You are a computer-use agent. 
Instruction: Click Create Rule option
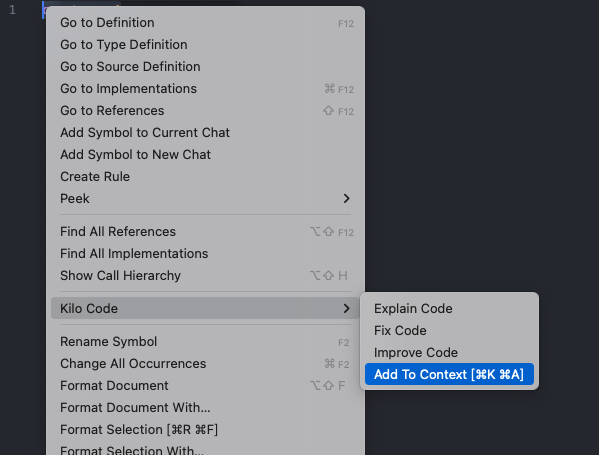click(205, 176)
